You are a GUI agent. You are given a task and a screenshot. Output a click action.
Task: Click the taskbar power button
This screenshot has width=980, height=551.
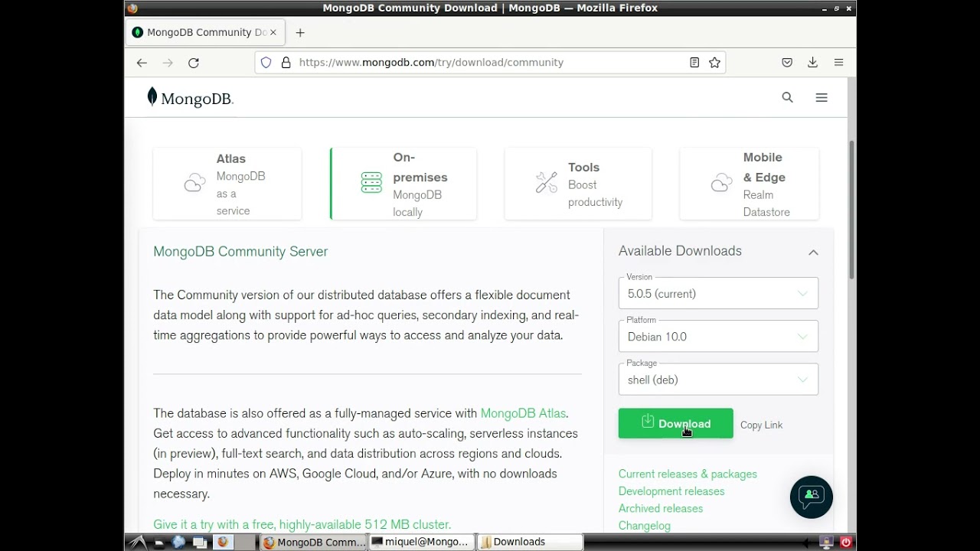(x=846, y=542)
